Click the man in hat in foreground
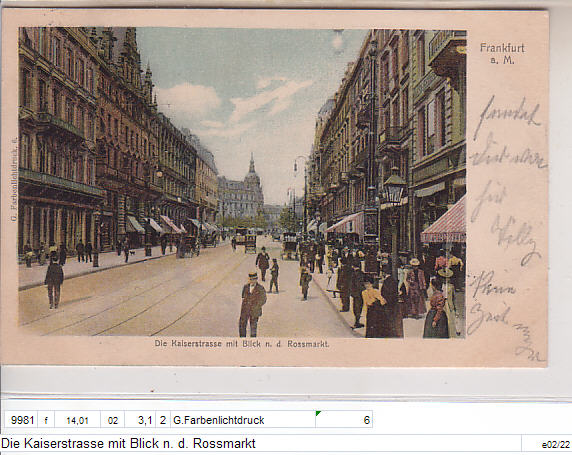This screenshot has width=572, height=455. click(252, 304)
